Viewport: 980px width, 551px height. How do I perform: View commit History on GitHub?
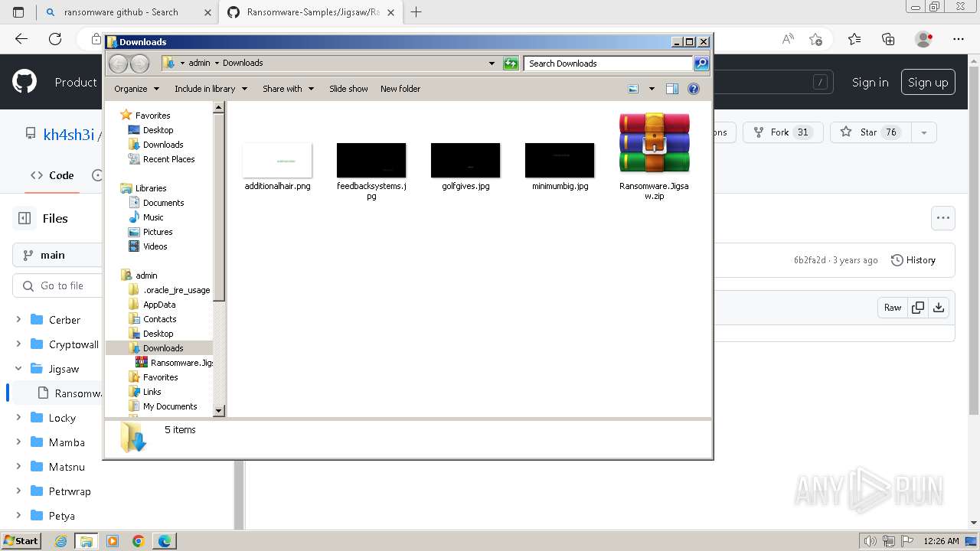tap(913, 260)
